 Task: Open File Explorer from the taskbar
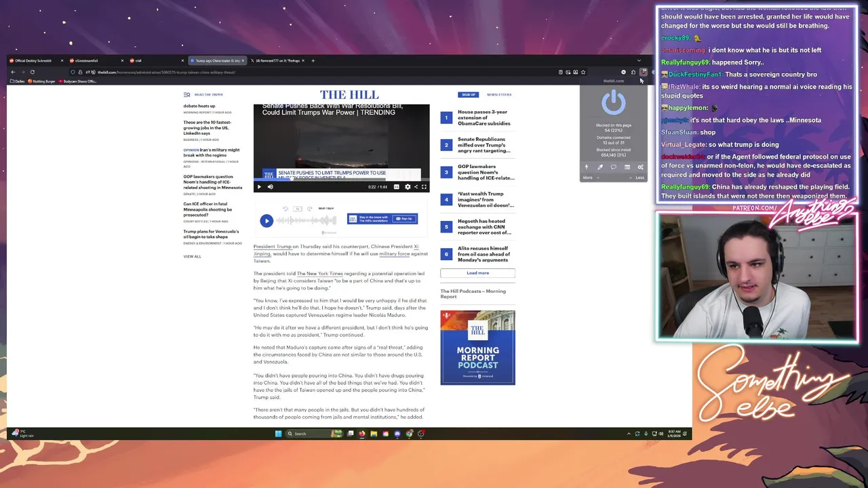pyautogui.click(x=374, y=434)
